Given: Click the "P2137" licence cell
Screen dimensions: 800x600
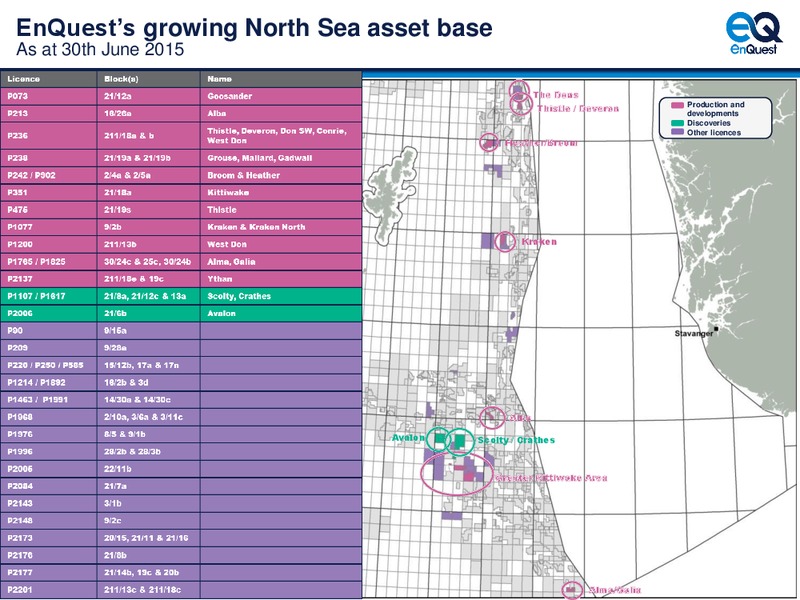Looking at the screenshot, I should 48,279.
